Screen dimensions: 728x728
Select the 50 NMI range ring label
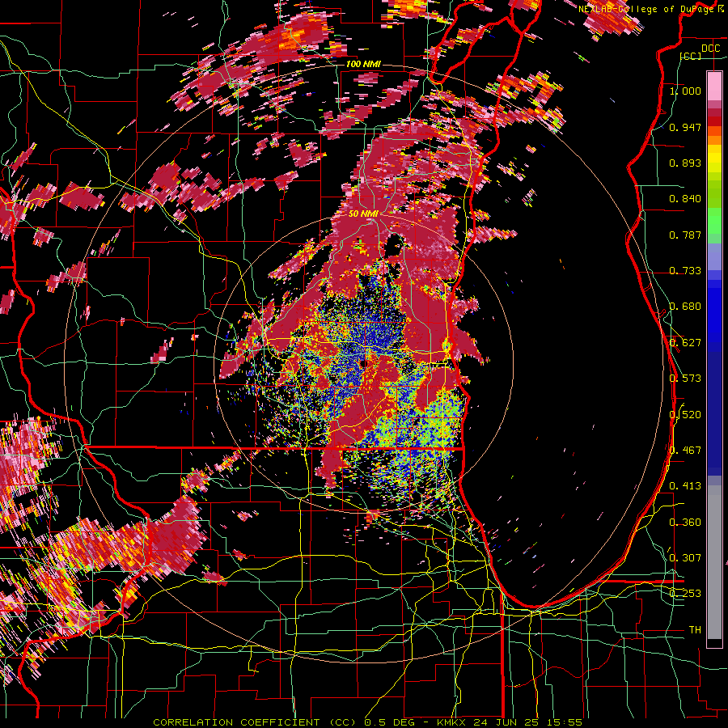(x=363, y=214)
